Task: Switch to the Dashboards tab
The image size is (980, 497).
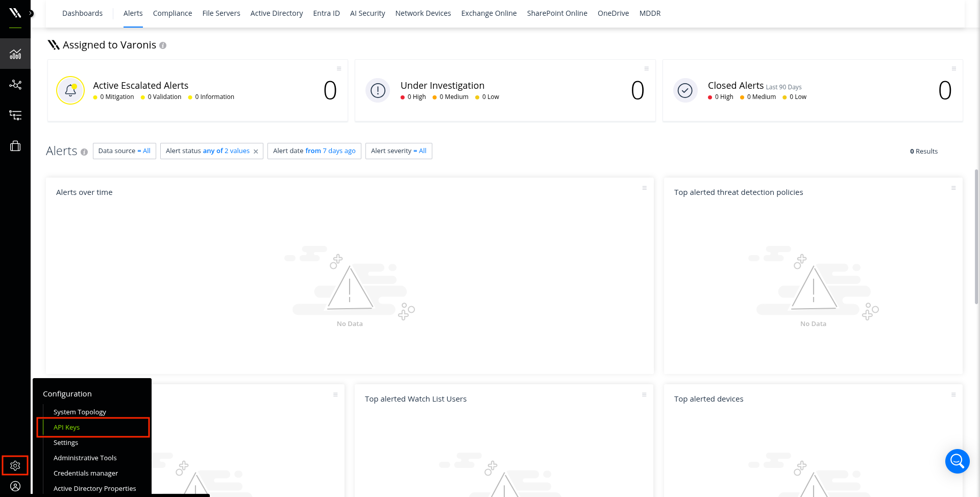Action: (x=82, y=13)
